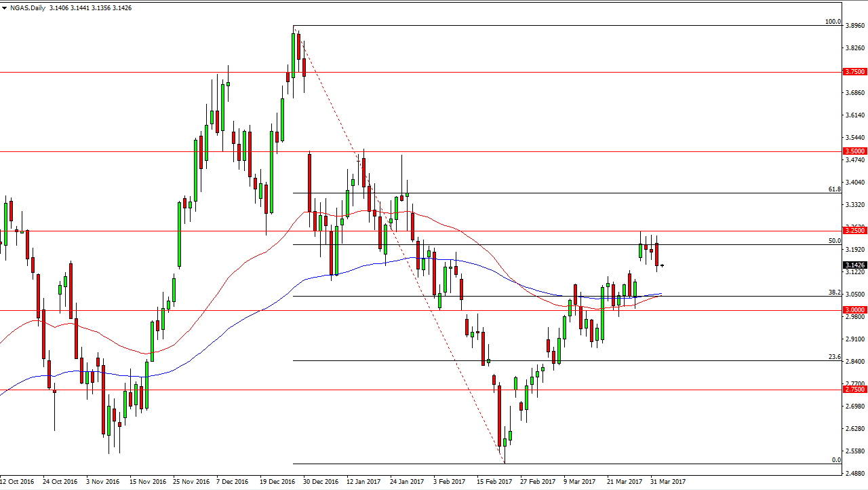Click the red 3.2500 price level tag
This screenshot has width=868, height=490.
pyautogui.click(x=854, y=231)
